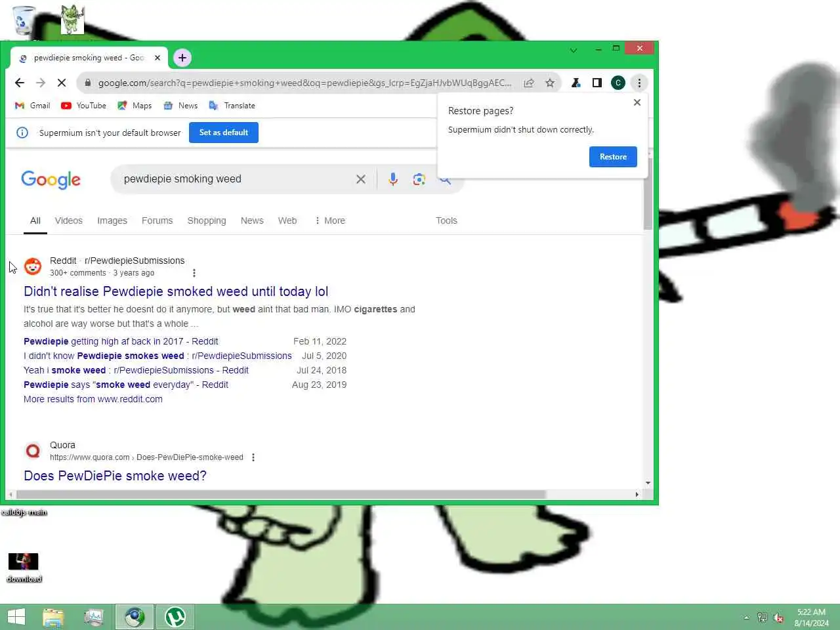Screen dimensions: 840x630
Task: Open the network tray icon
Action: (x=762, y=618)
